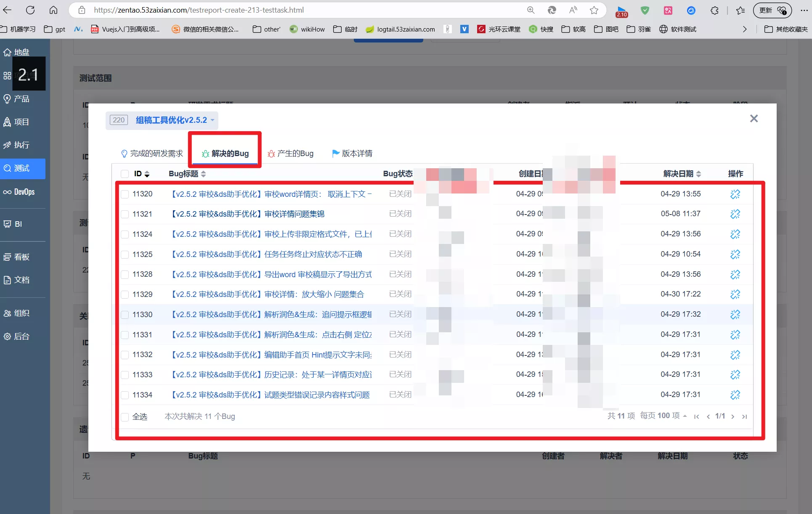Click the unlink icon for bug 11328

735,274
